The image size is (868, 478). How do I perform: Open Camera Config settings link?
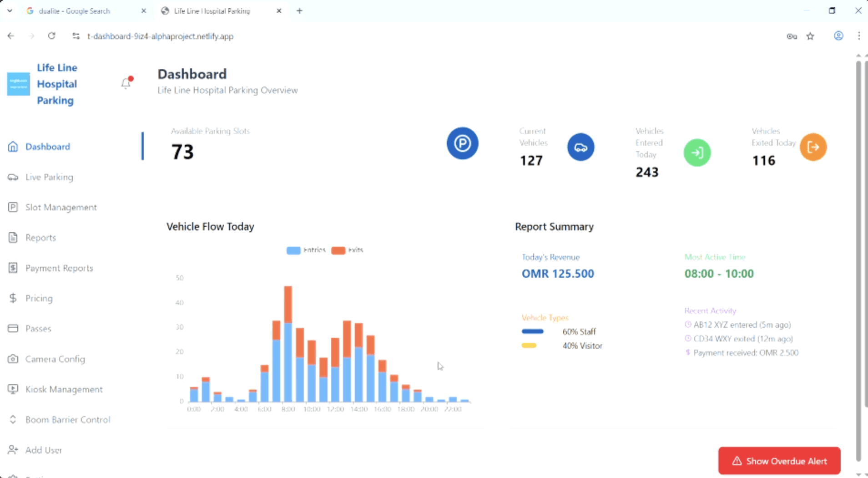point(55,359)
